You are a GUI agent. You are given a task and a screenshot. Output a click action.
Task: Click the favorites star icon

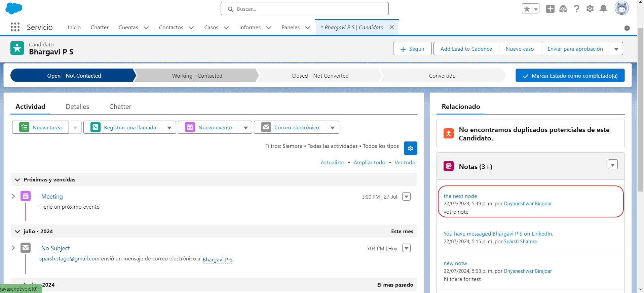coord(527,9)
